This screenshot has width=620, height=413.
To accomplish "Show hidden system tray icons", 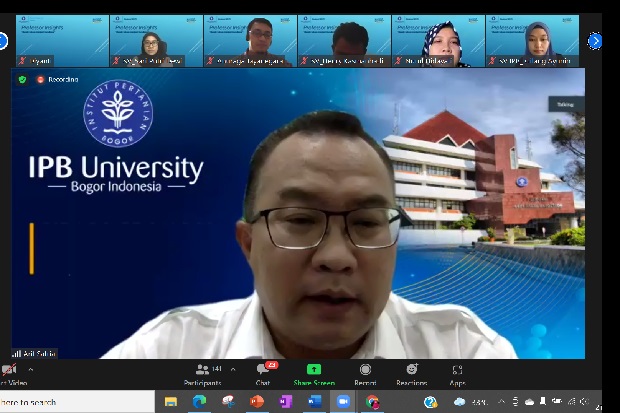I will click(x=501, y=402).
